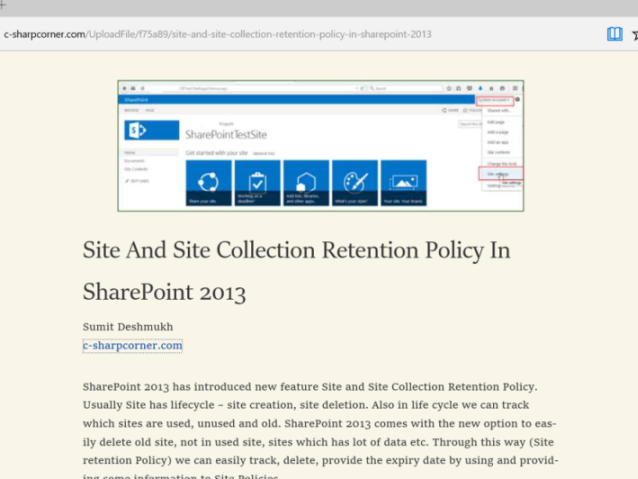Toggle the Reading view book icon
The height and width of the screenshot is (479, 638).
pos(614,34)
